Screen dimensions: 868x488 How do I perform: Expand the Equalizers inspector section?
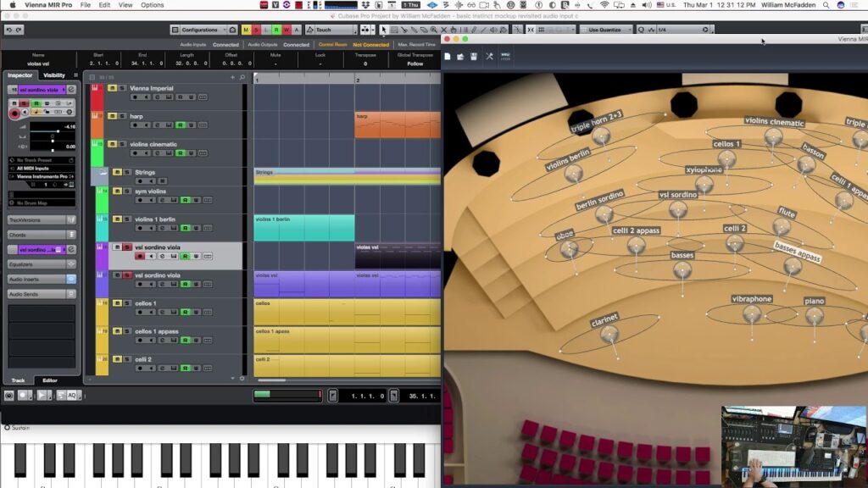point(42,264)
